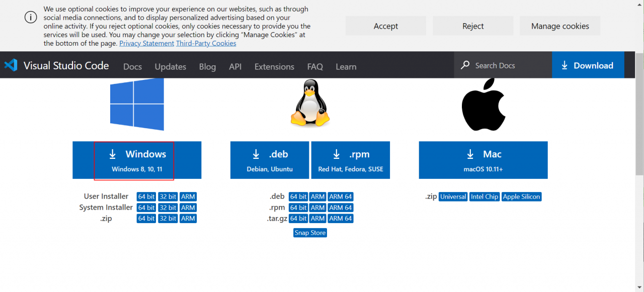The width and height of the screenshot is (644, 292).
Task: Click the "User Installer" row label
Action: tap(106, 196)
